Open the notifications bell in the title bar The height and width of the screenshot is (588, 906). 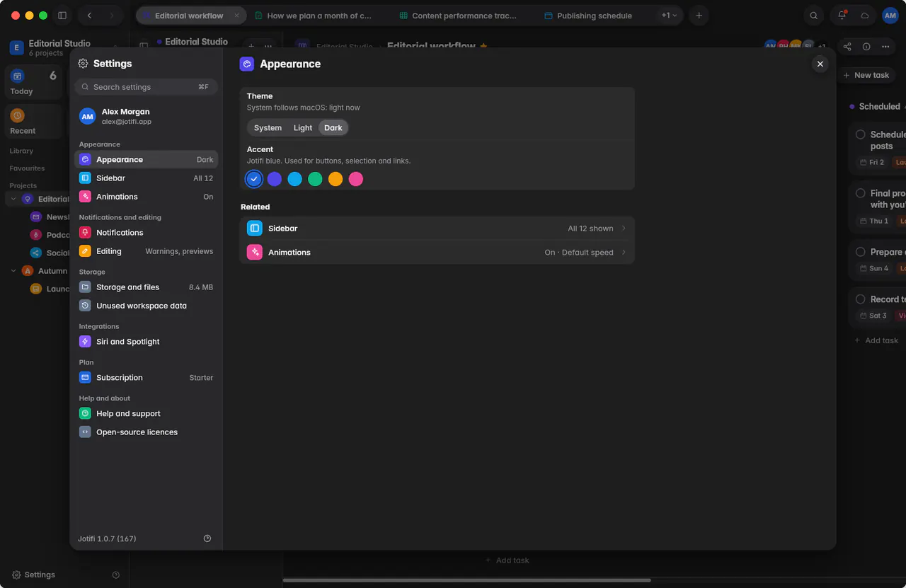pyautogui.click(x=842, y=16)
